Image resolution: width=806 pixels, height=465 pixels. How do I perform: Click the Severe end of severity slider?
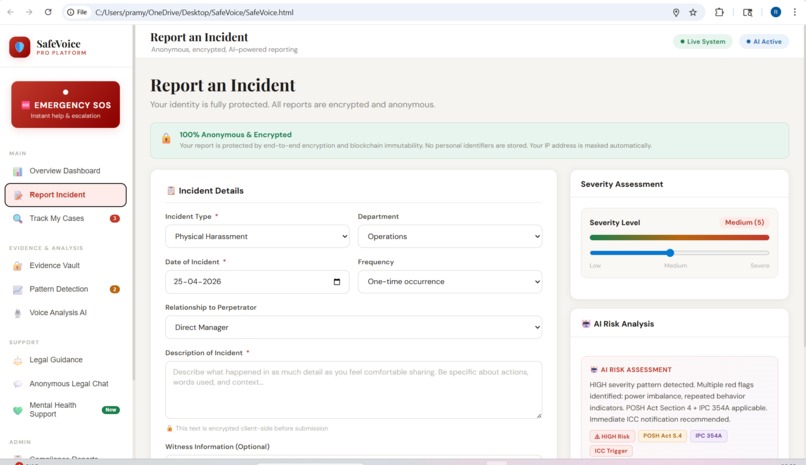coord(759,266)
